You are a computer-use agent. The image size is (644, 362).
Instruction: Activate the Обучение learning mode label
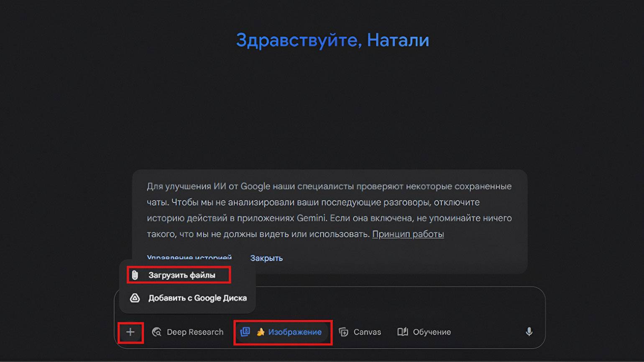tap(432, 332)
